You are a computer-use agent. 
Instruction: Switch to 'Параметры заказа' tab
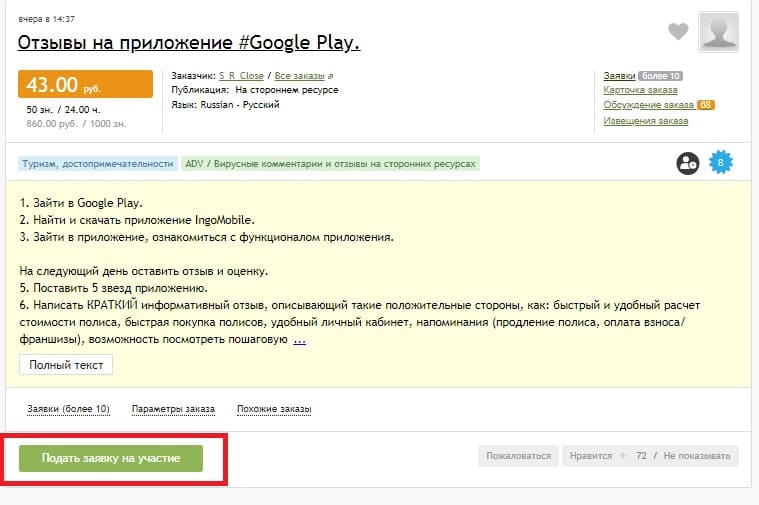(x=172, y=409)
